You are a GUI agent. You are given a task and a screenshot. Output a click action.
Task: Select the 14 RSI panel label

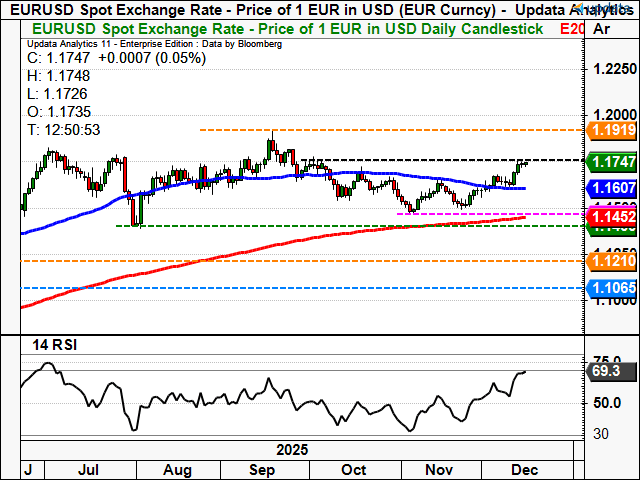click(x=52, y=345)
